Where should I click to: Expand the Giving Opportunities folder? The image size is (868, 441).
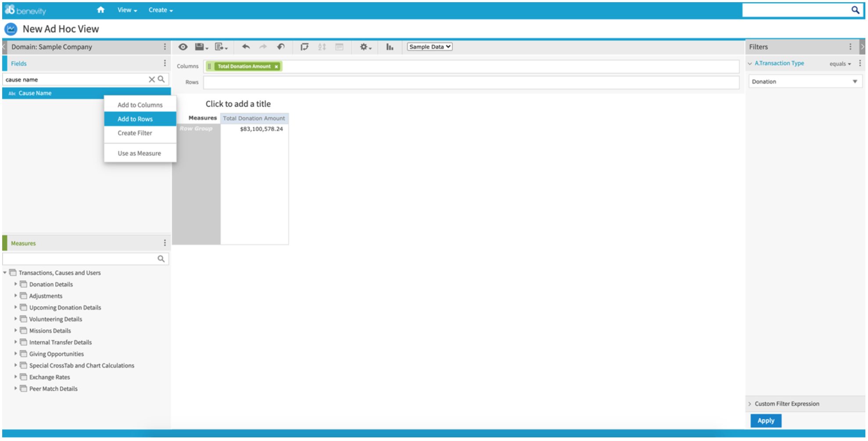pos(16,354)
